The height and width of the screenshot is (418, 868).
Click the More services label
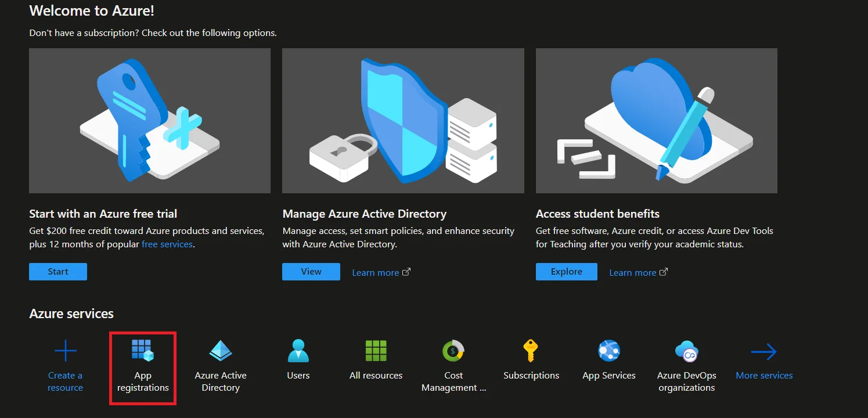click(x=764, y=376)
